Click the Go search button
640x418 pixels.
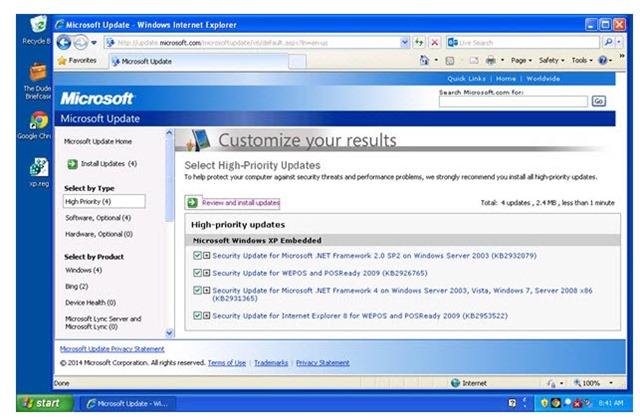pyautogui.click(x=598, y=101)
